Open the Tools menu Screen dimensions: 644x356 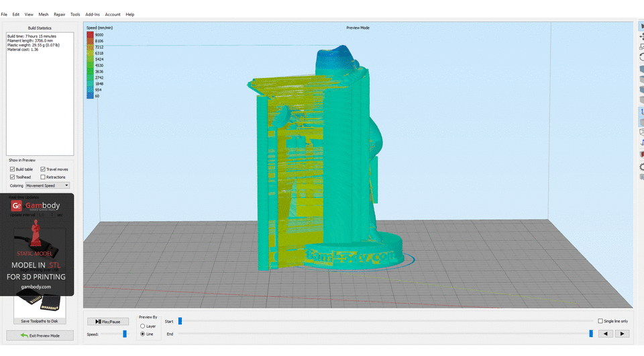[x=75, y=14]
